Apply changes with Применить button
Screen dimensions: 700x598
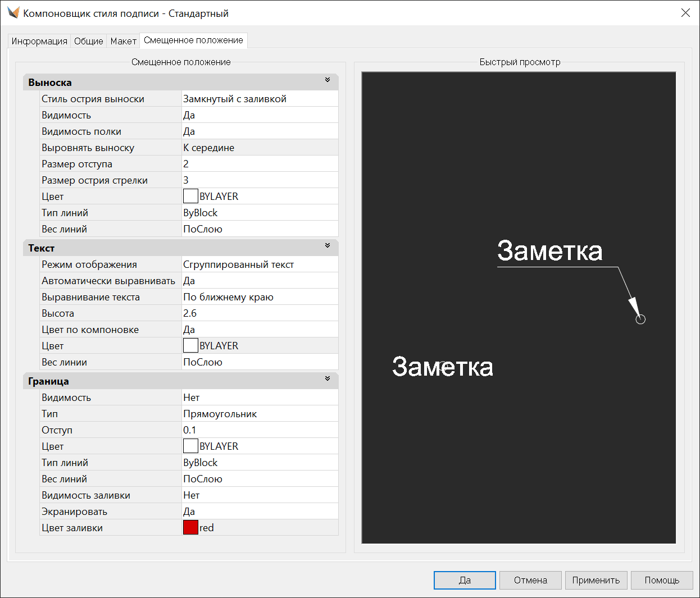pos(596,580)
